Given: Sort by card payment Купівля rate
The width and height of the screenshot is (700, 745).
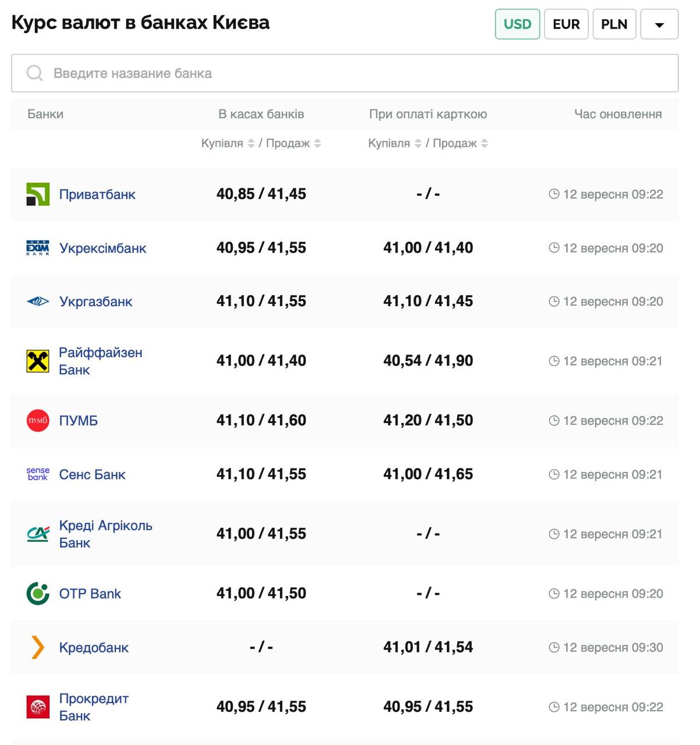Looking at the screenshot, I should pyautogui.click(x=418, y=143).
